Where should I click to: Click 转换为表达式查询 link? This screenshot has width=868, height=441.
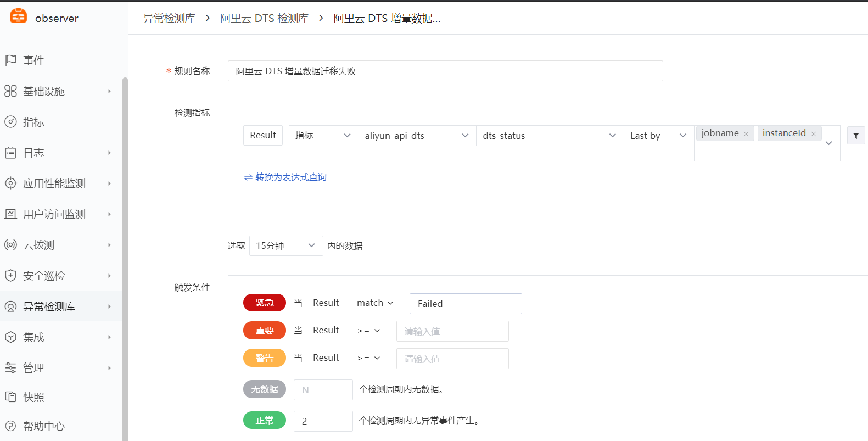pyautogui.click(x=285, y=177)
